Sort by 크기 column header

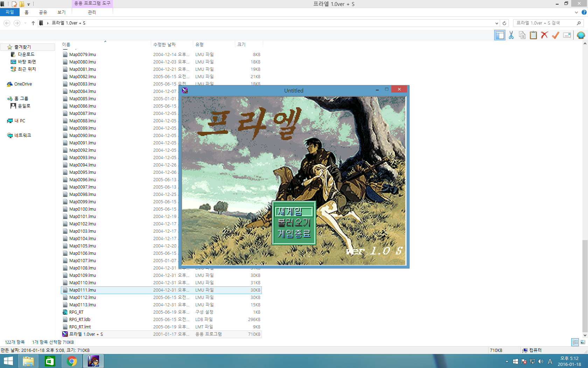tap(249, 45)
